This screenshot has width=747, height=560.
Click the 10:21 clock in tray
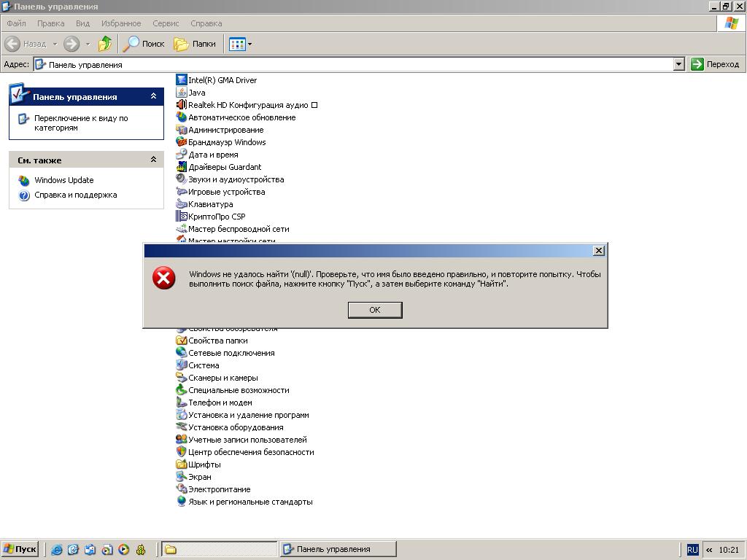tap(729, 550)
